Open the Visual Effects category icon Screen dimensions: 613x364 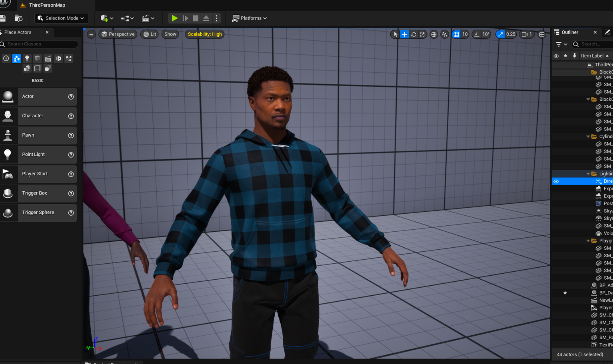58,58
